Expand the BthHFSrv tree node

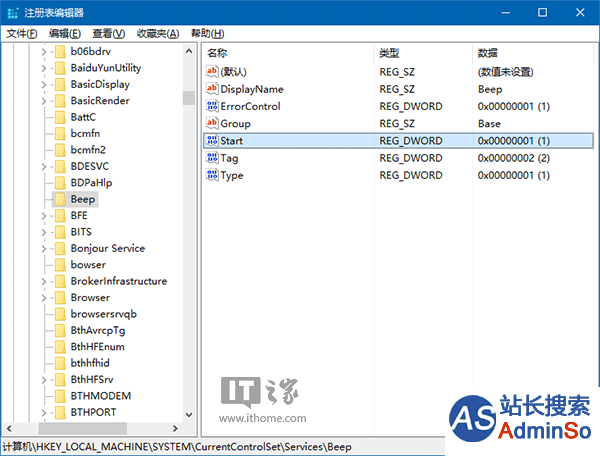pyautogui.click(x=44, y=380)
